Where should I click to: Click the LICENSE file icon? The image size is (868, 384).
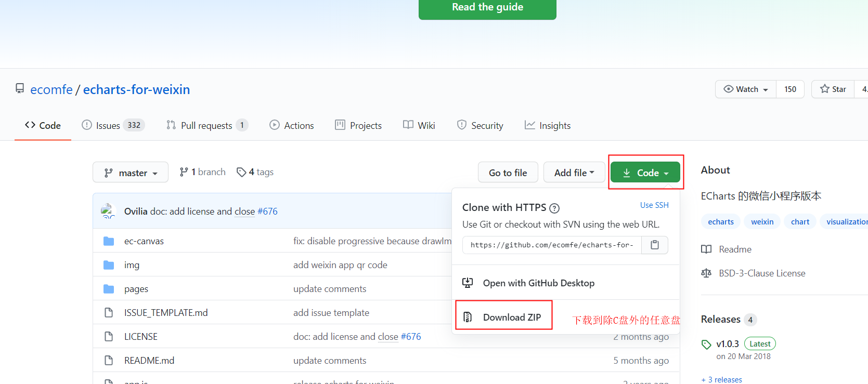(109, 337)
